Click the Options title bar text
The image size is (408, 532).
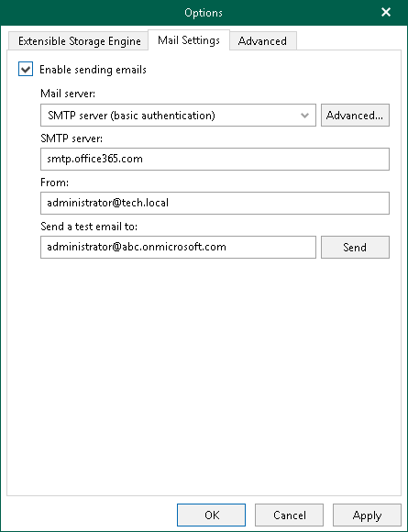(204, 13)
